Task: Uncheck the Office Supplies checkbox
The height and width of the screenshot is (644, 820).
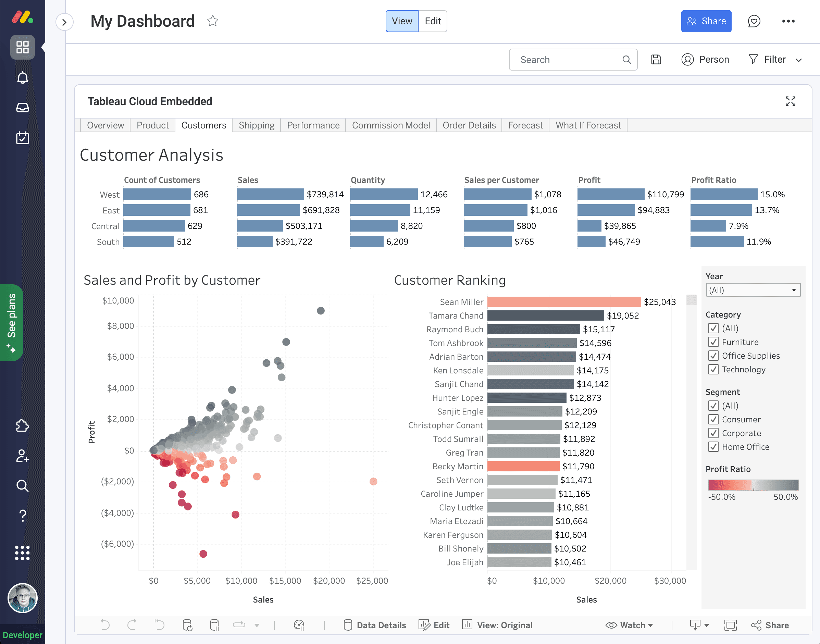Action: [713, 356]
